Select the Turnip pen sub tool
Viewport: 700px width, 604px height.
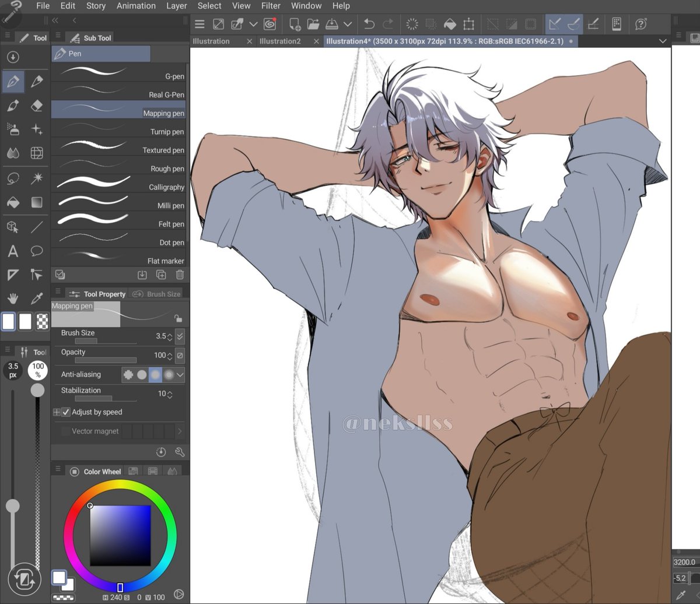118,128
